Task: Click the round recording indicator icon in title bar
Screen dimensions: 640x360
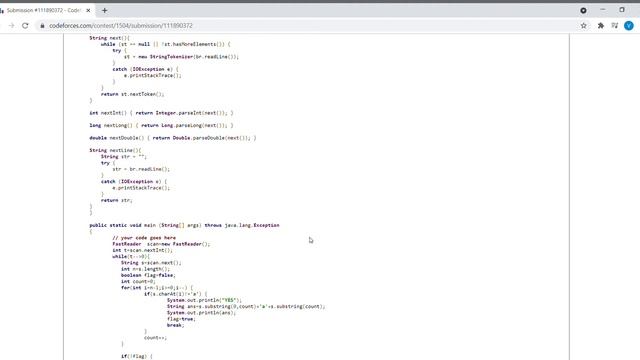Action: [583, 10]
